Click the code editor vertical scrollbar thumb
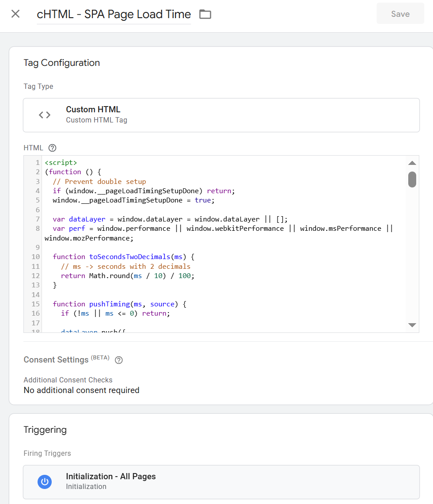Screen dimensions: 433x504 click(412, 179)
